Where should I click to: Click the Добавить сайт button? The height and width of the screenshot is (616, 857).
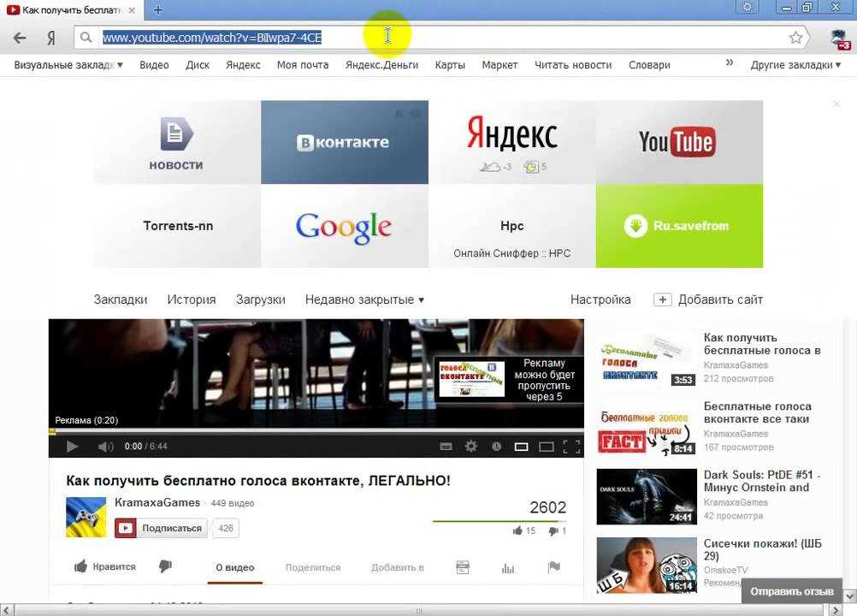coord(708,299)
